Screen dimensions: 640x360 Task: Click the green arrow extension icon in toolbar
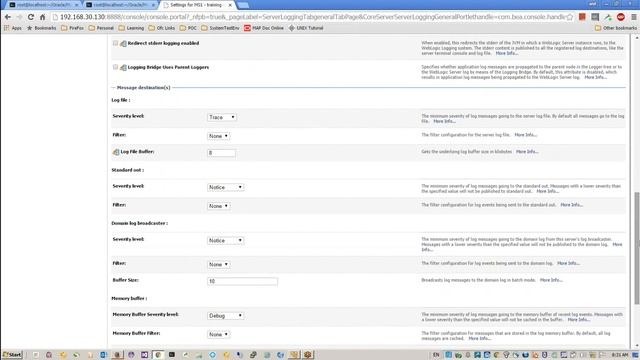608,17
